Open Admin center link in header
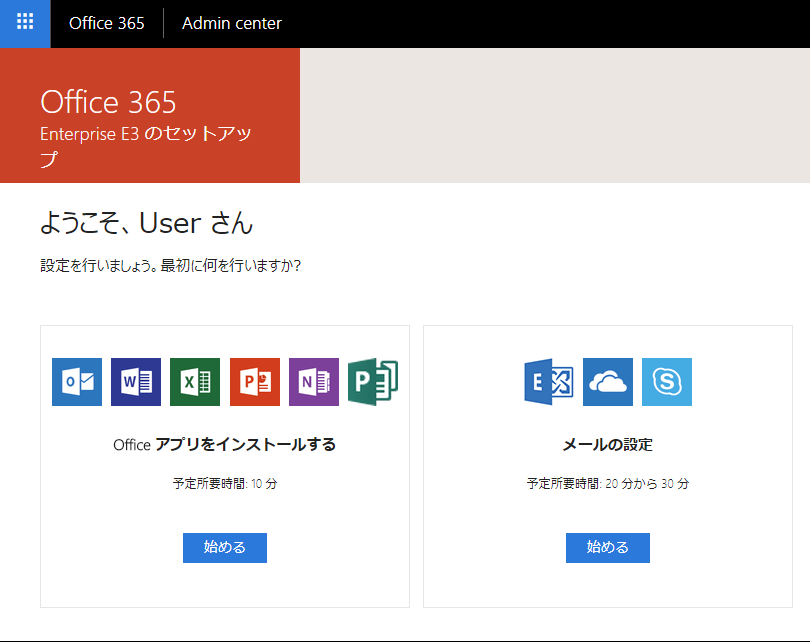This screenshot has height=642, width=810. pyautogui.click(x=232, y=23)
